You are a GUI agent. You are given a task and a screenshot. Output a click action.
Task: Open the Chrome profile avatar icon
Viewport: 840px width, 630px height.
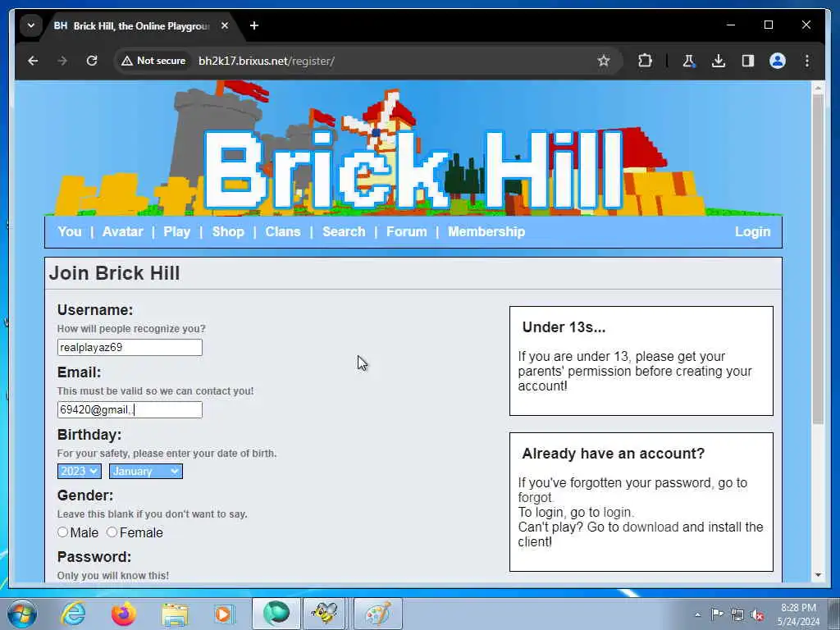point(778,61)
